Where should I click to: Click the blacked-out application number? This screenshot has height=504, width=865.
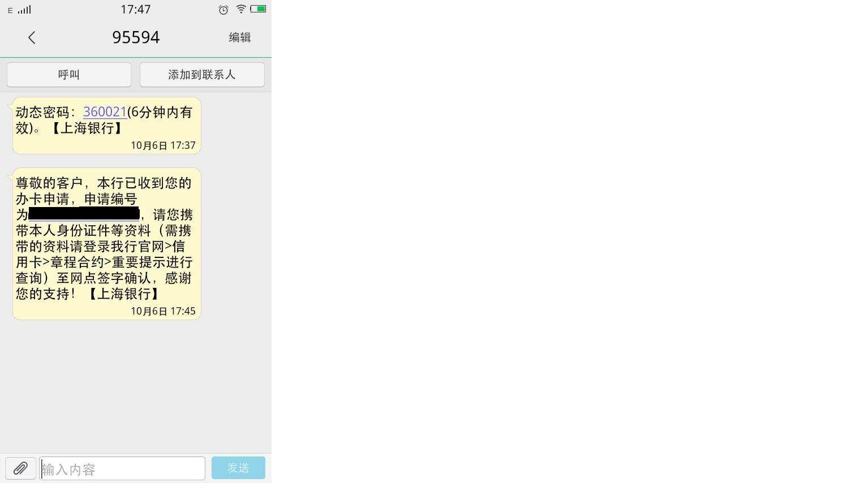click(84, 214)
